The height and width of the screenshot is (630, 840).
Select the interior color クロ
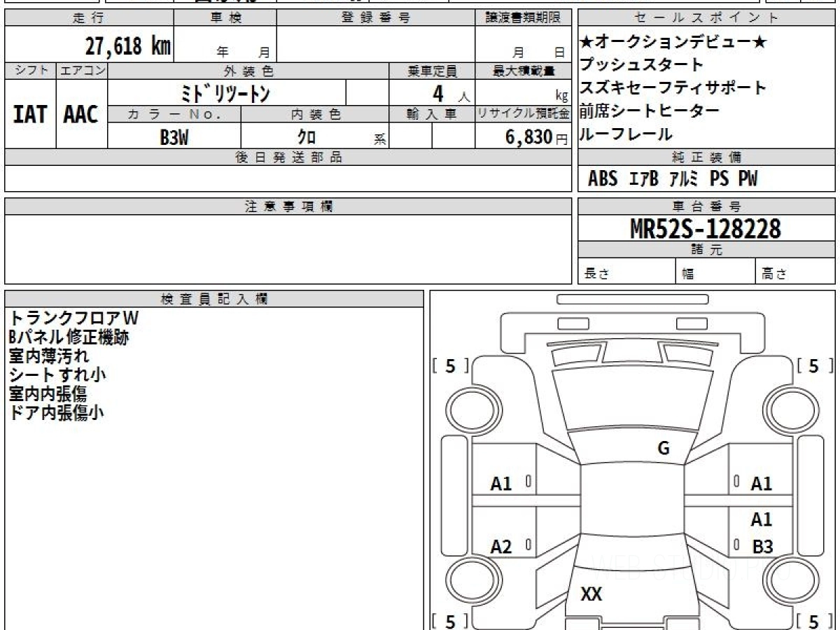[307, 137]
